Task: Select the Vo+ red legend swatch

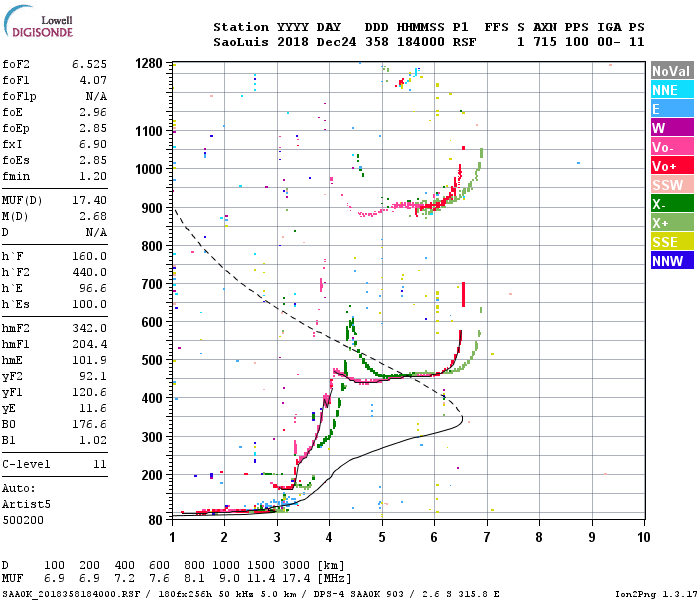Action: click(672, 166)
